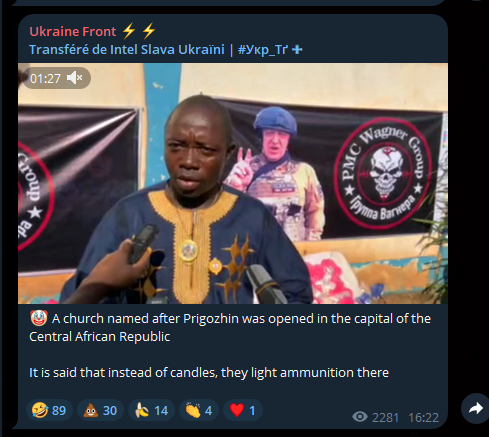Click the #Укр_Тг hashtag
The image size is (489, 437).
263,49
